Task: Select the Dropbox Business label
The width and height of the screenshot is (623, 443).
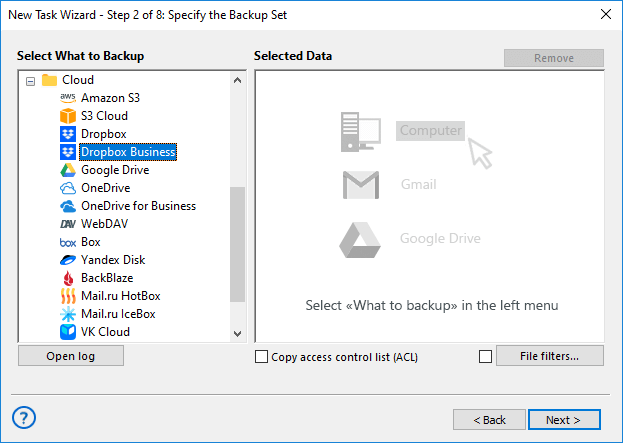Action: (128, 152)
